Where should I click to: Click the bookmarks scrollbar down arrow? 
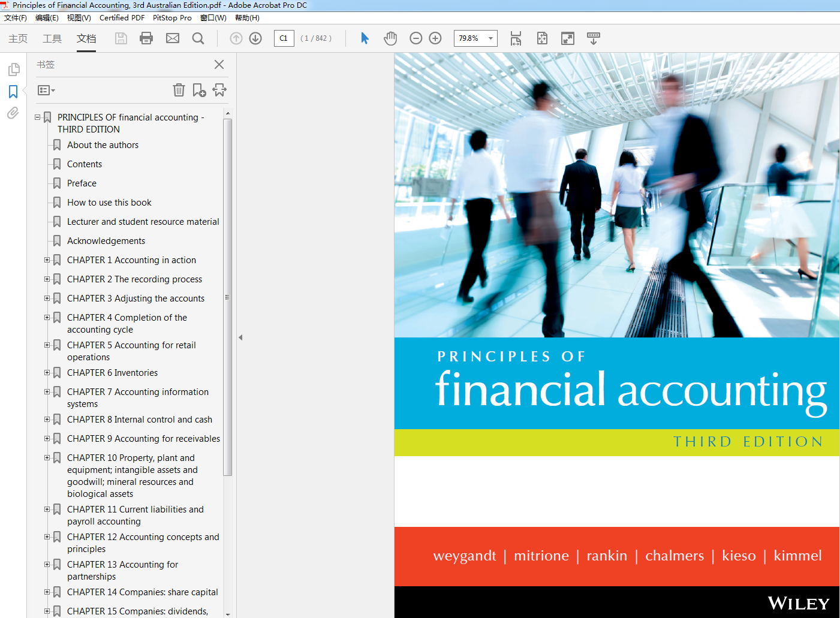[227, 614]
